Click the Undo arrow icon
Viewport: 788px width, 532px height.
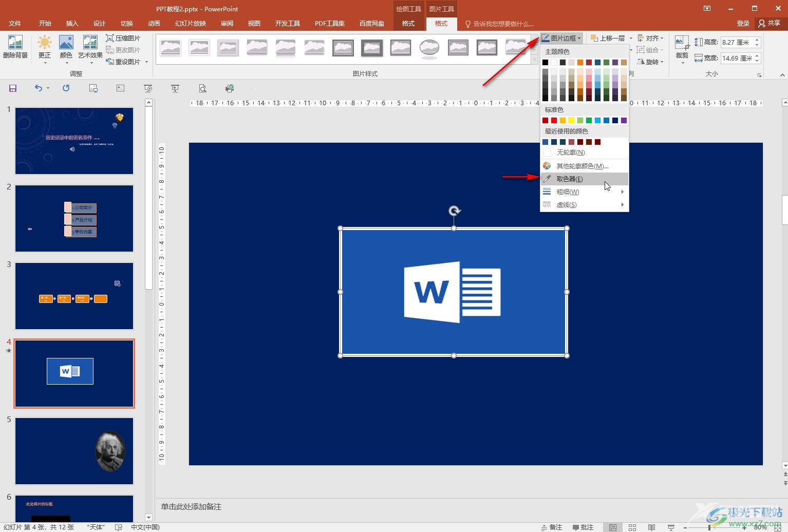pos(39,88)
